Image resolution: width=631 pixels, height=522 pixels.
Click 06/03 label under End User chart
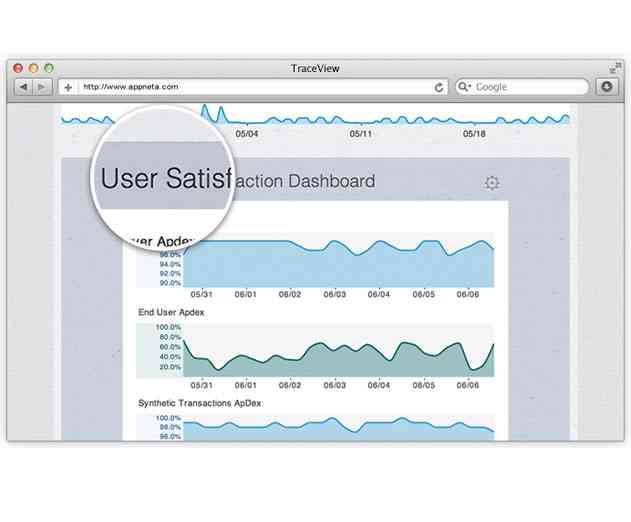pos(335,385)
